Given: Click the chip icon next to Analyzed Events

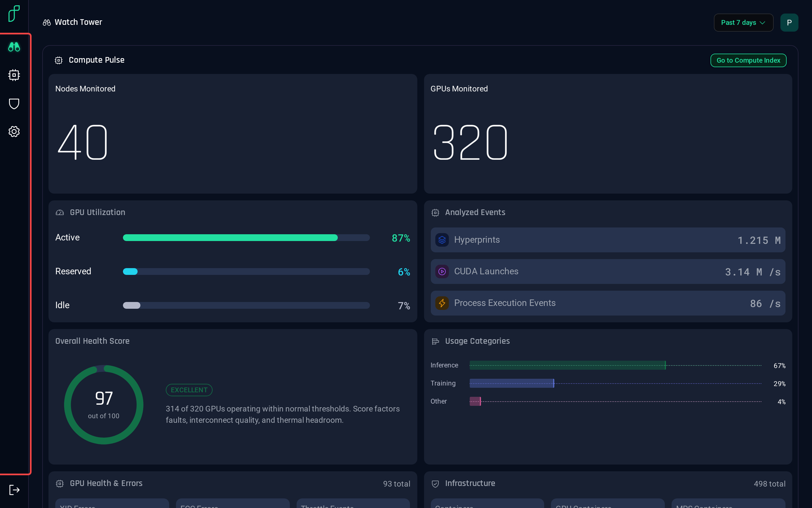Looking at the screenshot, I should [435, 213].
